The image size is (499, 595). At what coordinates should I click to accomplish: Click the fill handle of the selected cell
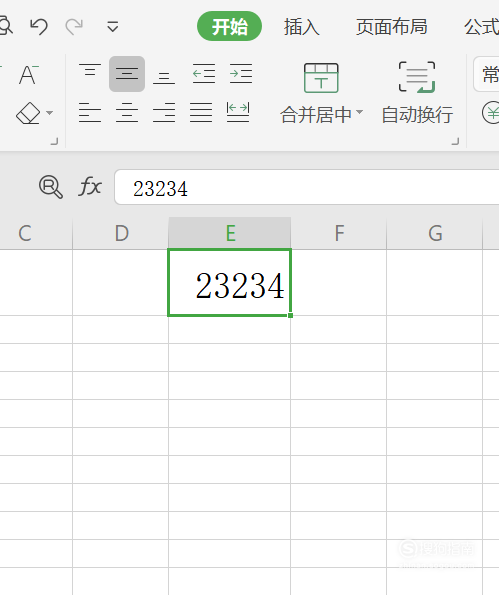point(290,315)
